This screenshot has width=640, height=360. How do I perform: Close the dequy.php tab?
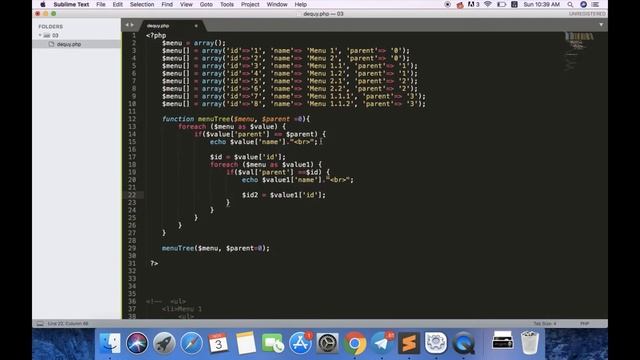point(196,26)
